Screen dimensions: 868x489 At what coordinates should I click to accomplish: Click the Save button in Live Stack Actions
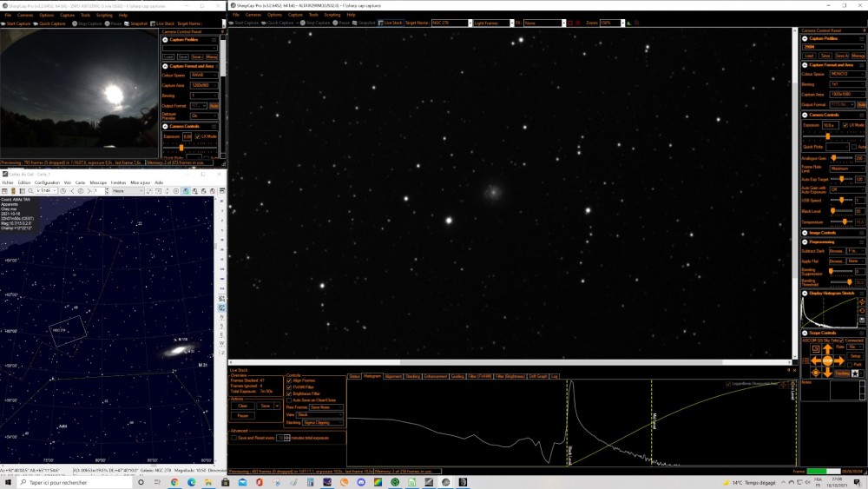click(265, 406)
